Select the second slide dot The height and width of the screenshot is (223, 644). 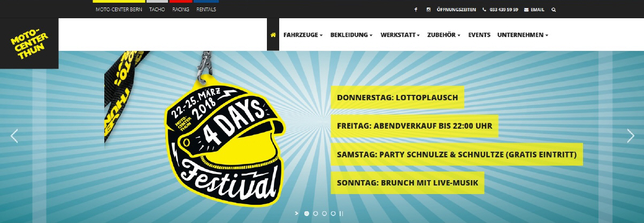click(x=316, y=213)
